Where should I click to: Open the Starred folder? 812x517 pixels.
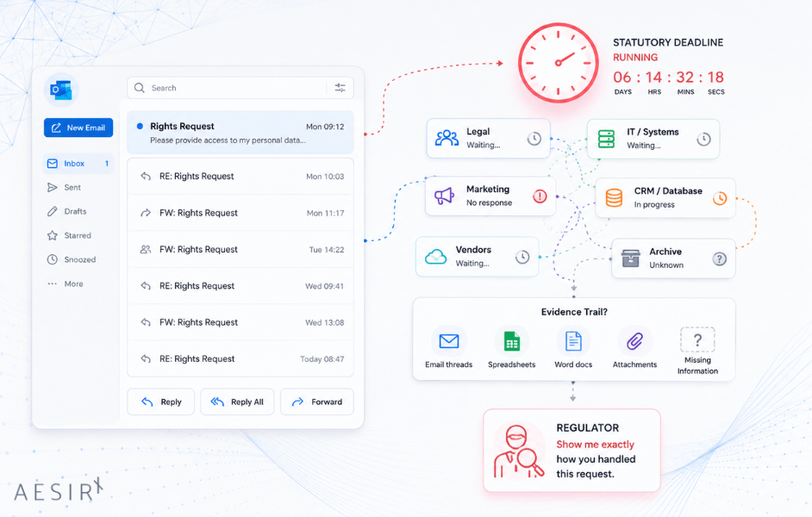click(78, 235)
